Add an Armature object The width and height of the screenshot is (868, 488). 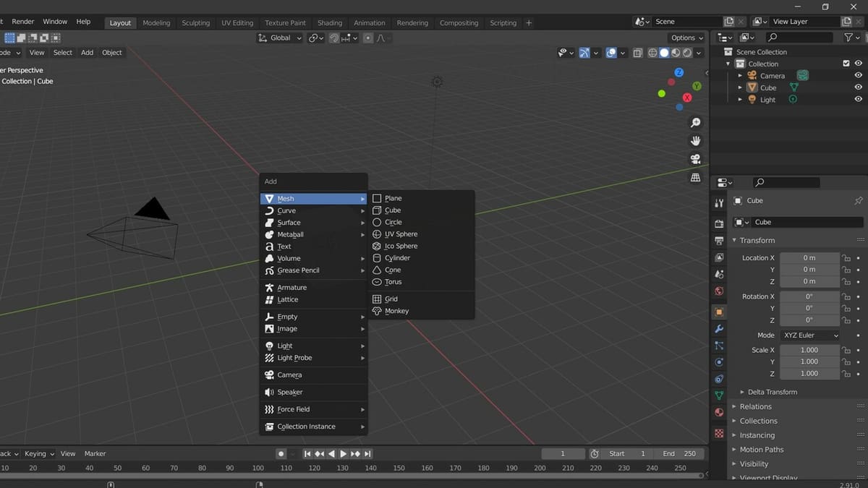314,287
